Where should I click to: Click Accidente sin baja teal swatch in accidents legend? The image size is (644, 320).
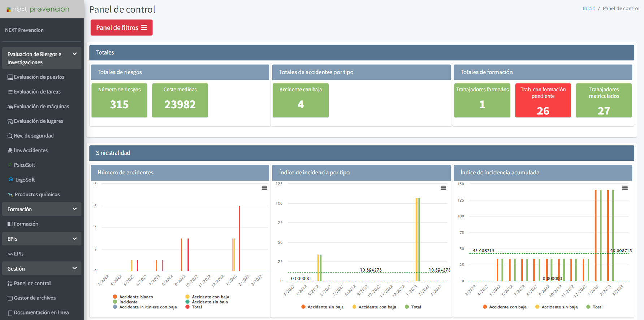pyautogui.click(x=187, y=302)
